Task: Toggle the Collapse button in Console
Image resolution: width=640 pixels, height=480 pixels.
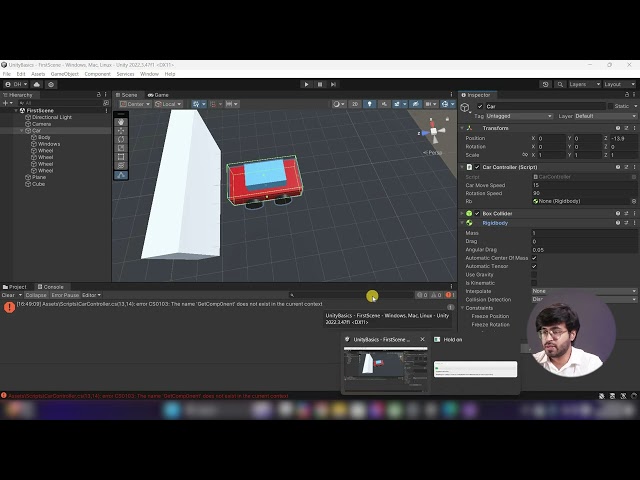Action: (x=36, y=295)
